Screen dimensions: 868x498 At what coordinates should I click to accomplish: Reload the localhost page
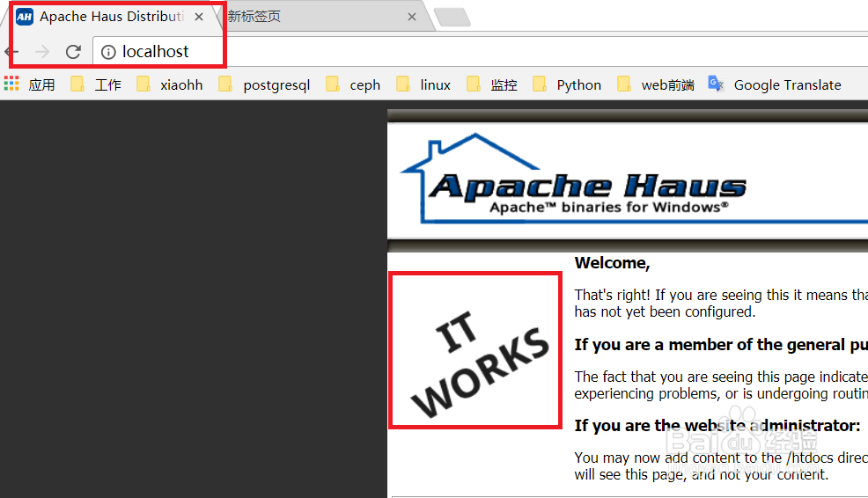click(74, 52)
